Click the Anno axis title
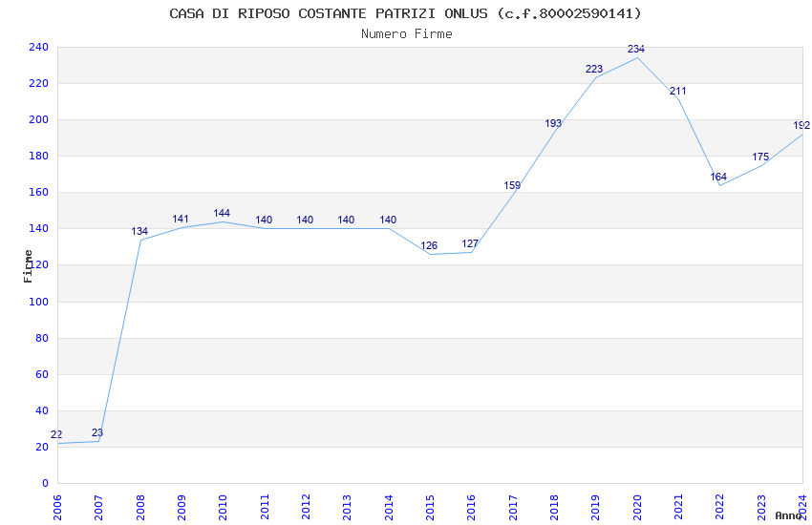Image resolution: width=812 pixels, height=525 pixels. [x=788, y=515]
